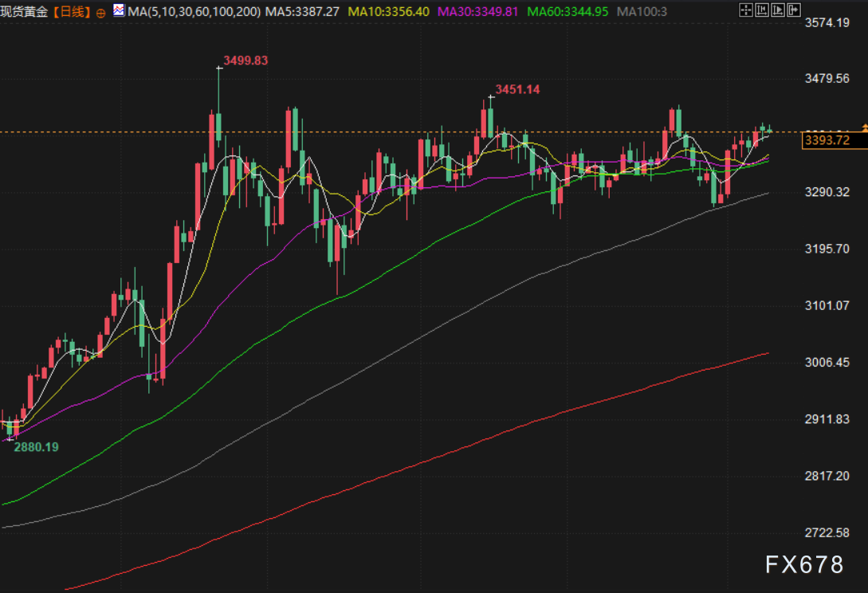The height and width of the screenshot is (593, 868).
Task: Click the magenta MA30:3349.81 label
Action: [477, 12]
